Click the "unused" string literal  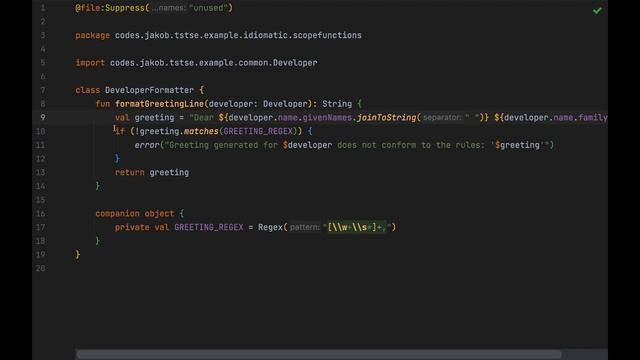[208, 8]
